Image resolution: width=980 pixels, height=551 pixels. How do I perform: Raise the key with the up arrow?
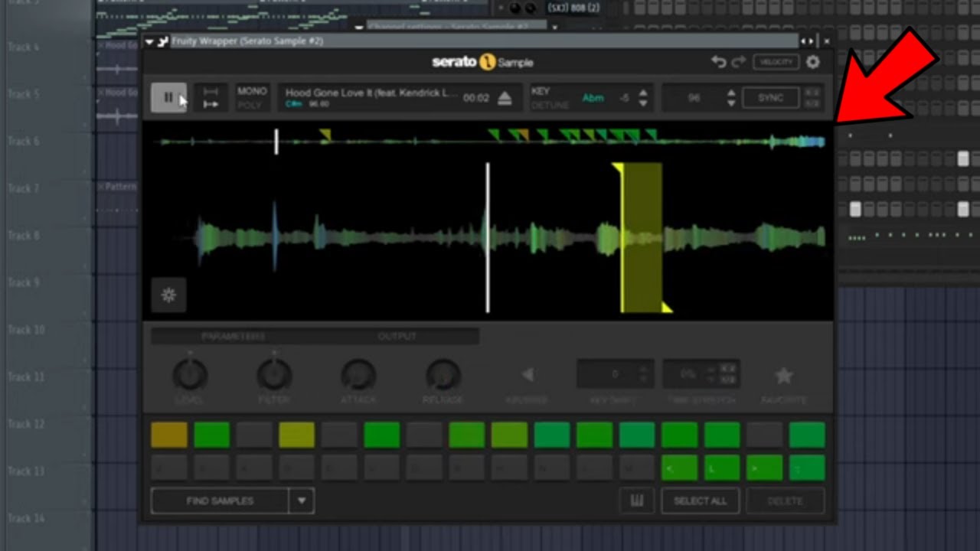[x=643, y=93]
